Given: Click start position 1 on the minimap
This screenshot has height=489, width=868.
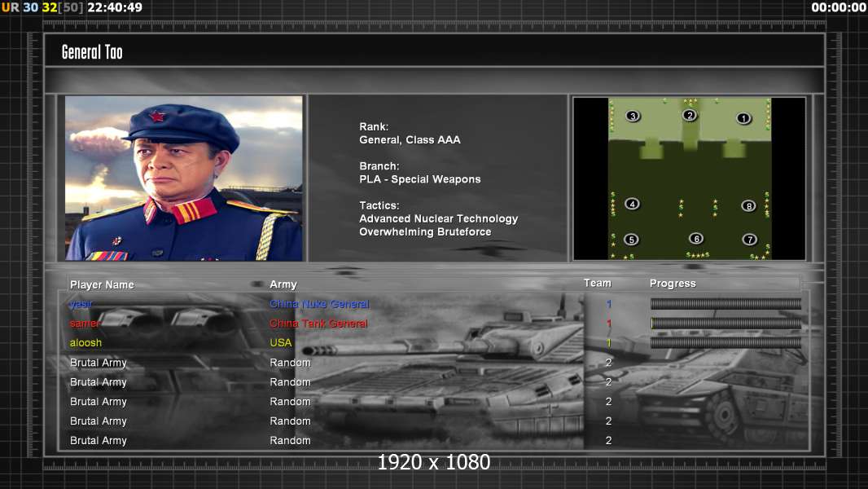Looking at the screenshot, I should [743, 118].
